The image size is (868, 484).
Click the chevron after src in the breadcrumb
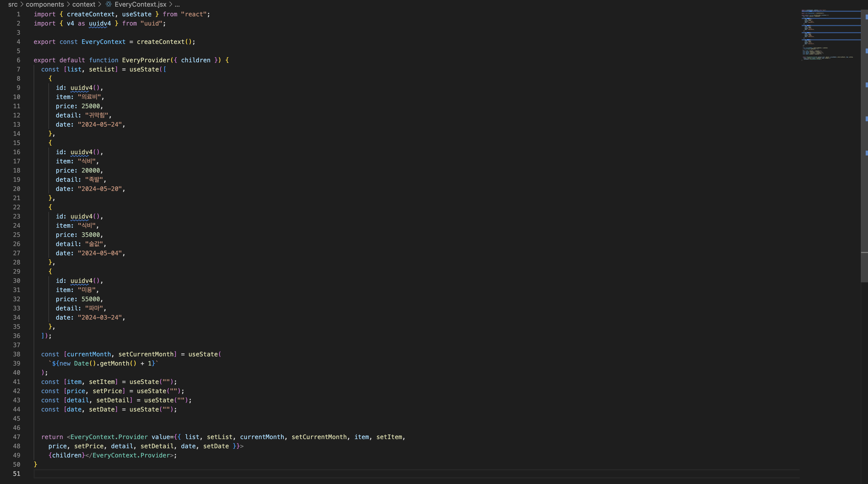[x=22, y=4]
